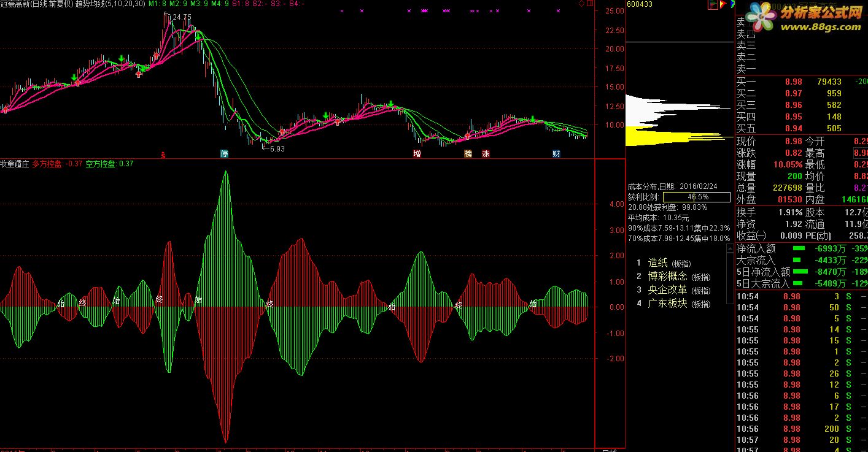Click the 获利比例 46.5% bar

(697, 197)
